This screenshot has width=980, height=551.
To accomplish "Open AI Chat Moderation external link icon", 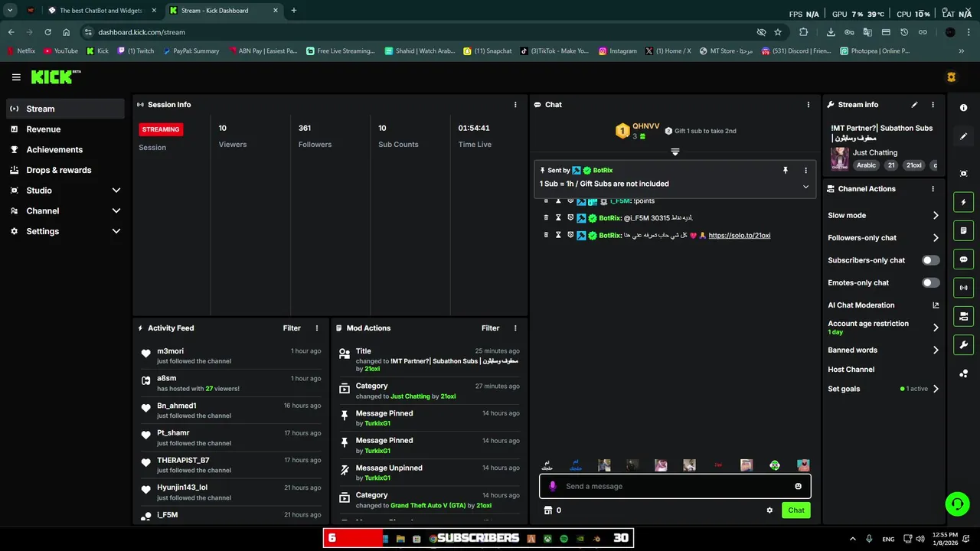I will pyautogui.click(x=936, y=305).
